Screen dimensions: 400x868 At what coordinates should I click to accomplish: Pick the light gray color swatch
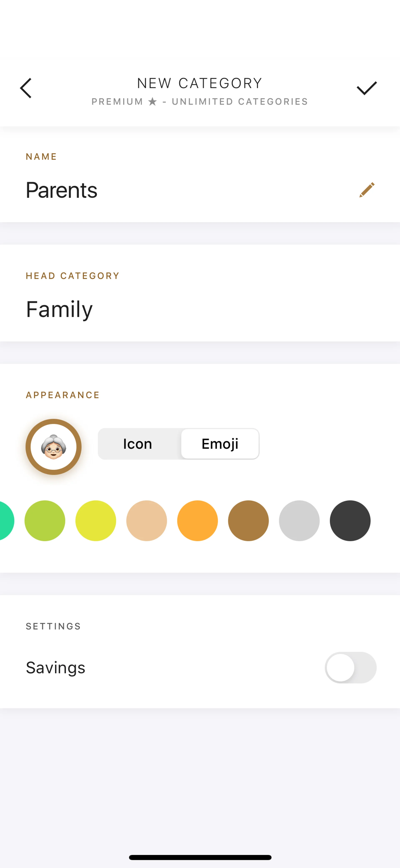point(299,521)
